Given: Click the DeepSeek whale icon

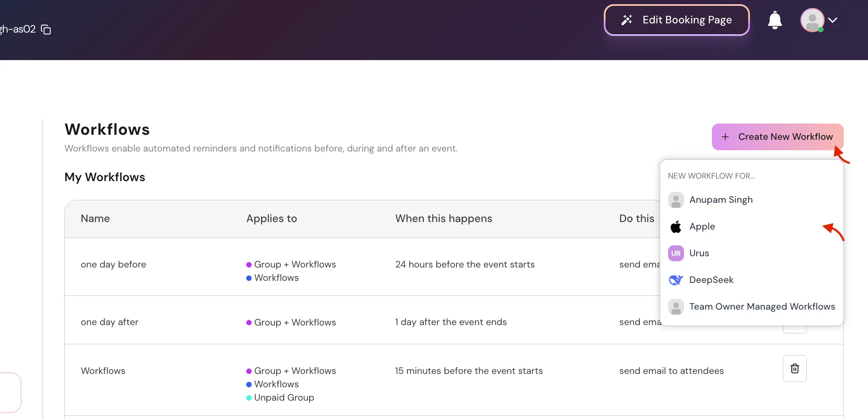Looking at the screenshot, I should [x=676, y=280].
